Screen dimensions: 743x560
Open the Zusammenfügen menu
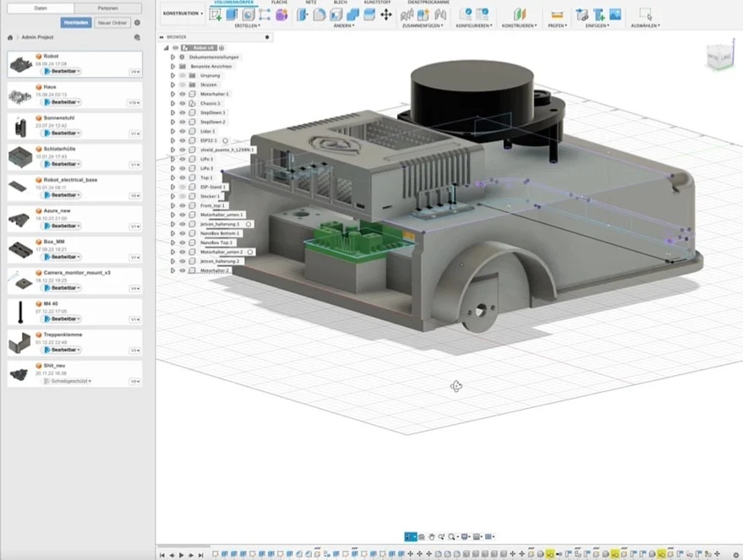tap(423, 25)
